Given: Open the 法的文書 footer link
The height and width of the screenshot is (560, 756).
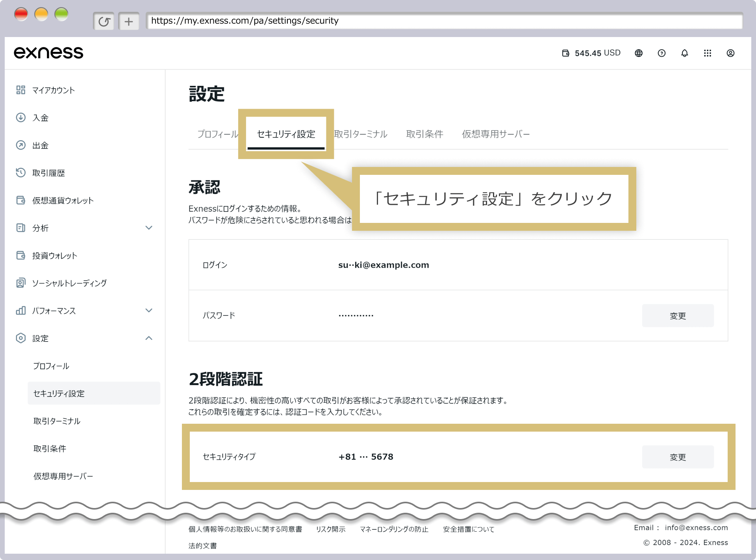Looking at the screenshot, I should click(x=202, y=546).
